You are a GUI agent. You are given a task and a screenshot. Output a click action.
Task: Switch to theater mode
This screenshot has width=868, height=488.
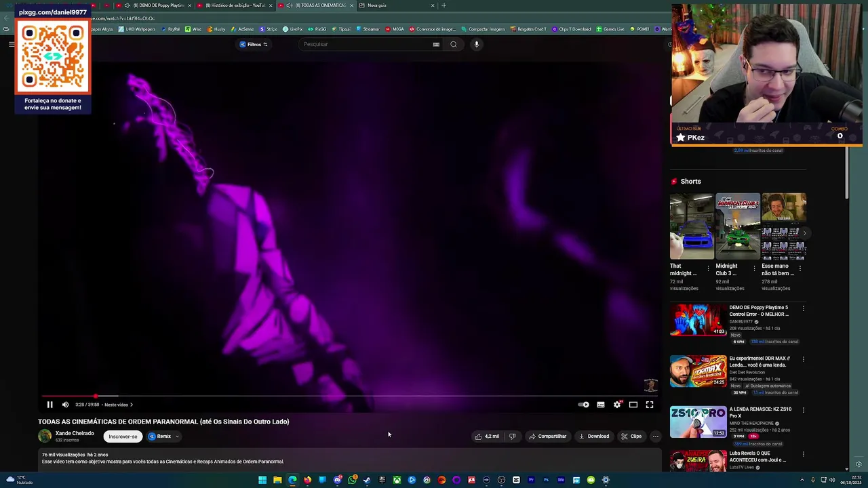click(633, 405)
